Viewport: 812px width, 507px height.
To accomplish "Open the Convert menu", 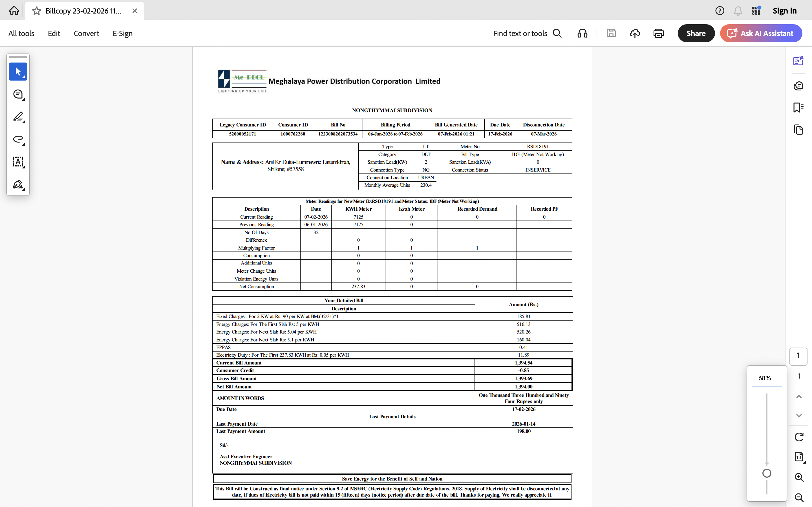I will click(x=86, y=33).
